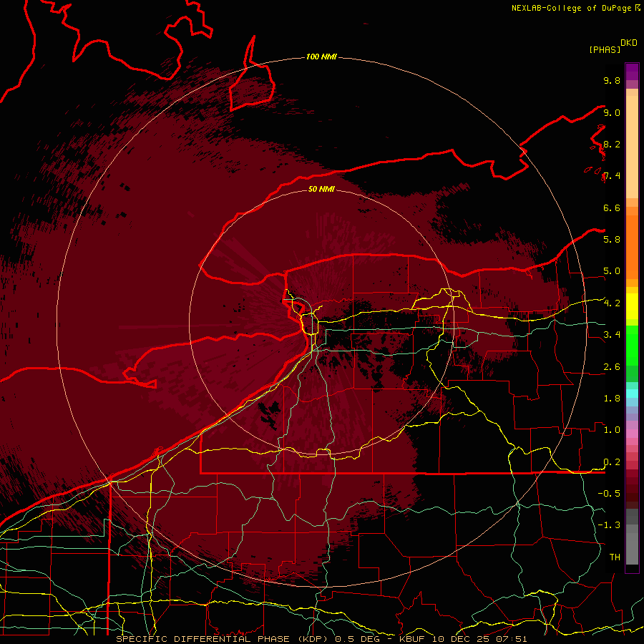The width and height of the screenshot is (644, 644).
Task: Click the 0.2 value on the color scale
Action: point(612,462)
